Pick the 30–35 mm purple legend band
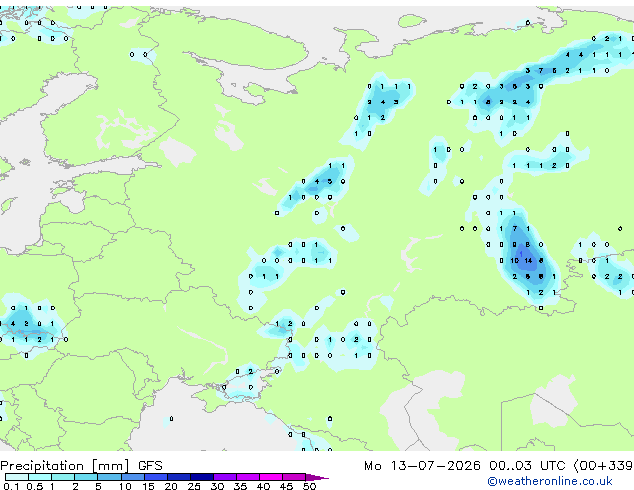 (225, 477)
